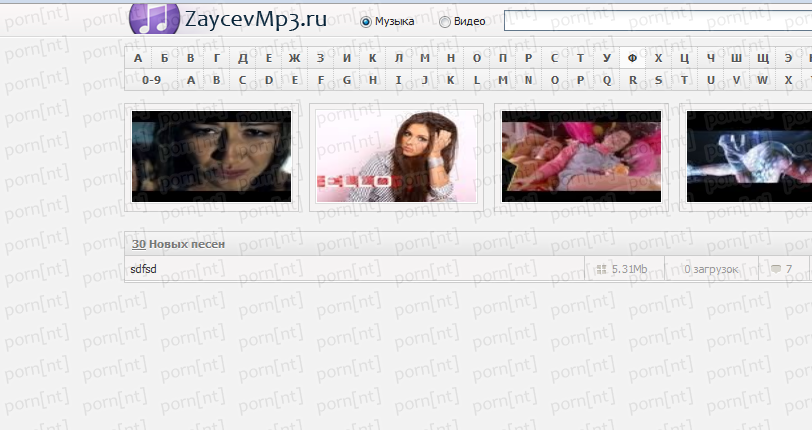
Task: Click the 0 загрузок downloads count
Action: (x=711, y=269)
